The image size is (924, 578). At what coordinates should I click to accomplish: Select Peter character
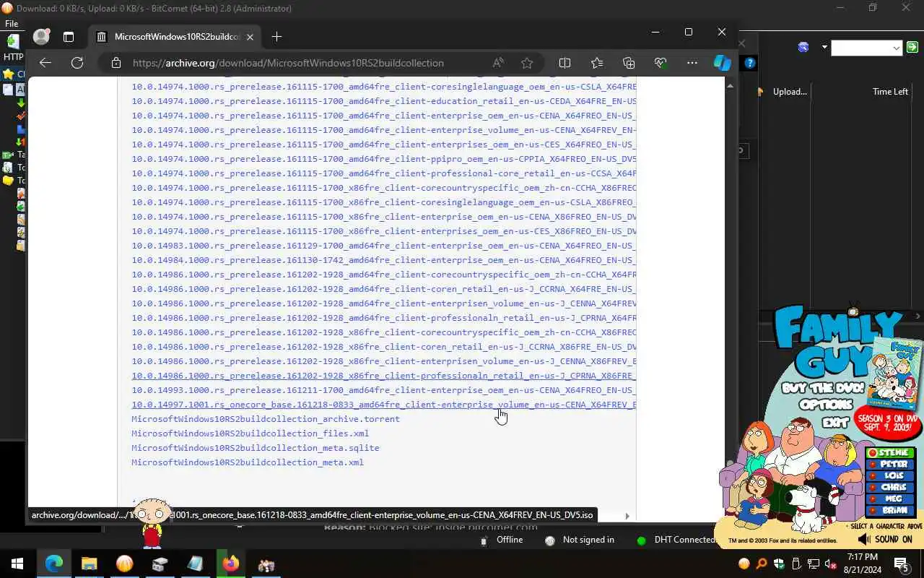pos(889,465)
